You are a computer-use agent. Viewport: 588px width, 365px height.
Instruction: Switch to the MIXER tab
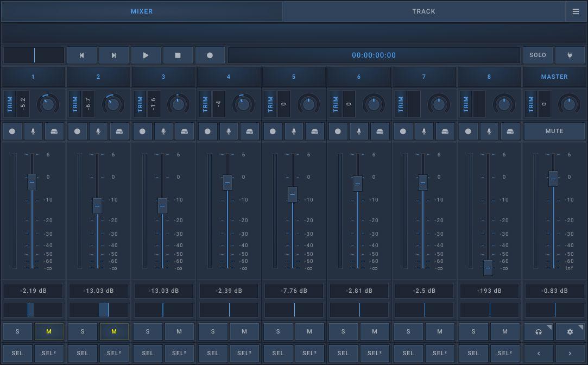point(142,11)
